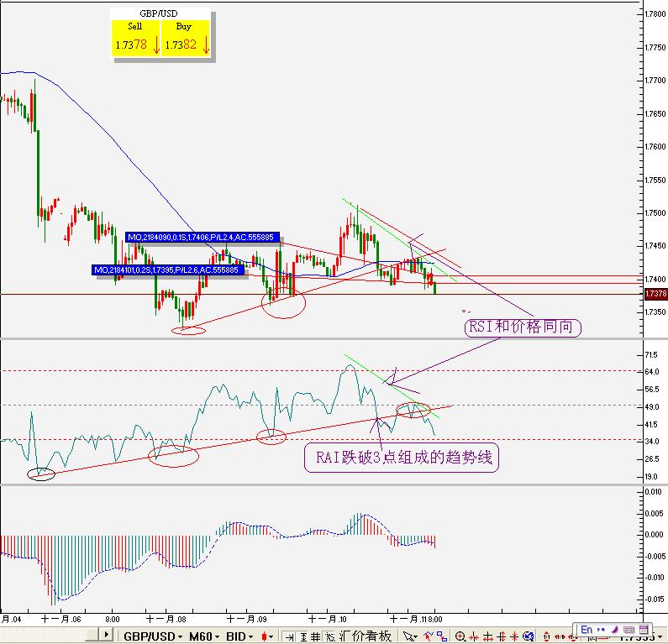Click the Buy 1.7382 quote box
This screenshot has height=644, width=668.
tap(186, 39)
